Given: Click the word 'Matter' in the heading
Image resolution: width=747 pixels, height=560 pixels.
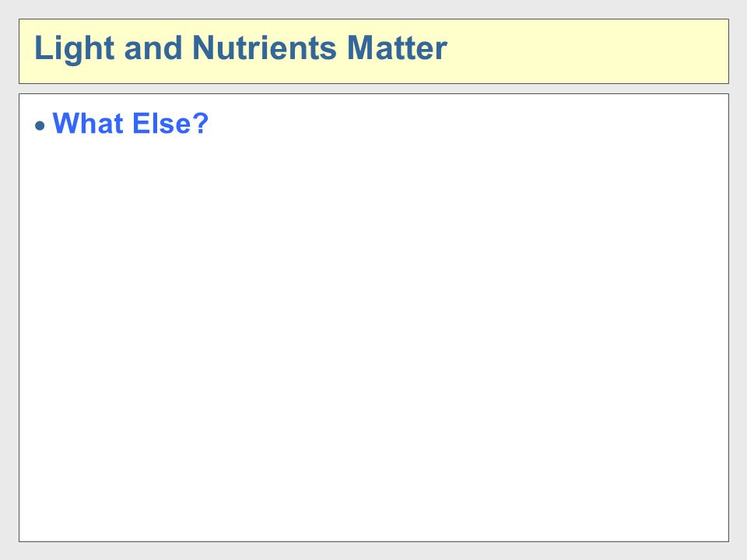Looking at the screenshot, I should 397,47.
